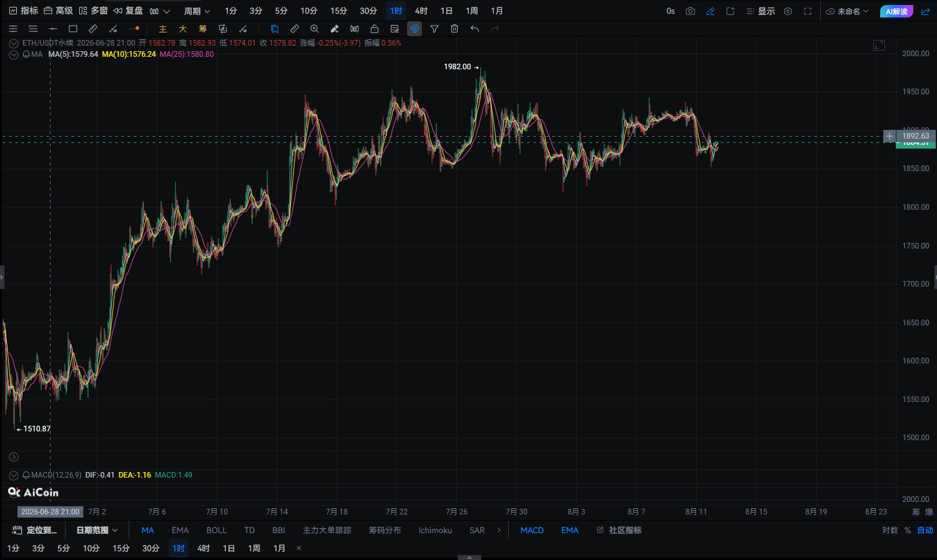Click the fullscreen icon in top bar
937x560 pixels.
click(x=808, y=11)
